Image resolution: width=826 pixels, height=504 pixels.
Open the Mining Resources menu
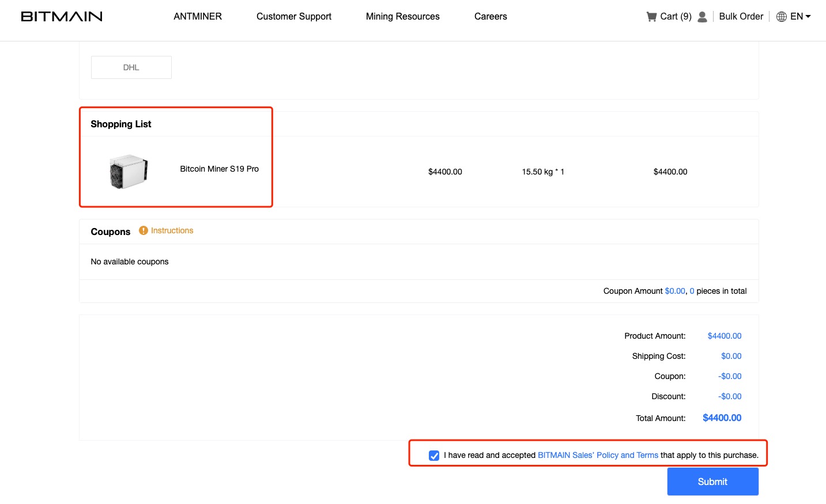pyautogui.click(x=403, y=17)
